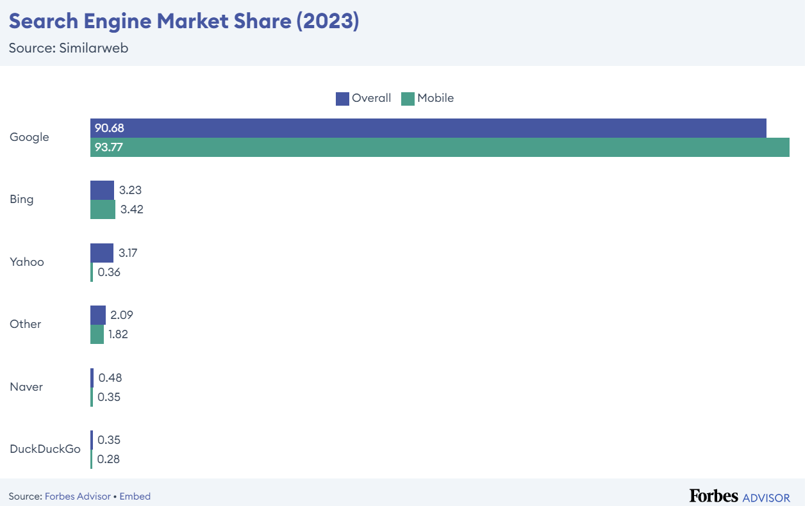The image size is (812, 506).
Task: Click the Other axis label
Action: click(x=26, y=324)
